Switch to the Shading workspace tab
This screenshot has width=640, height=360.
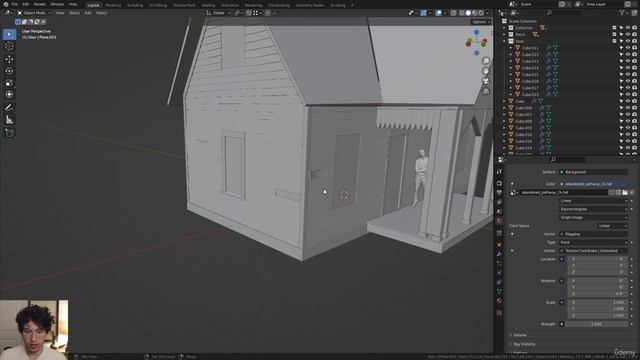(208, 5)
